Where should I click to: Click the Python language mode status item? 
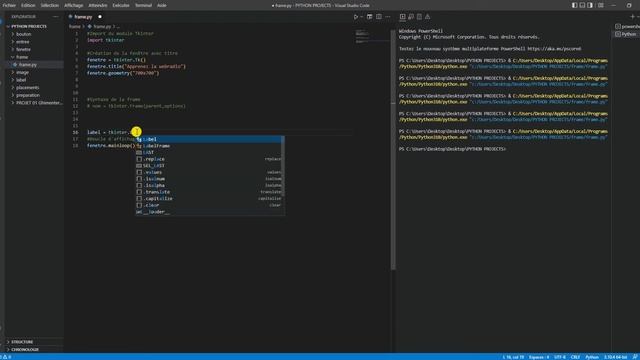591,357
